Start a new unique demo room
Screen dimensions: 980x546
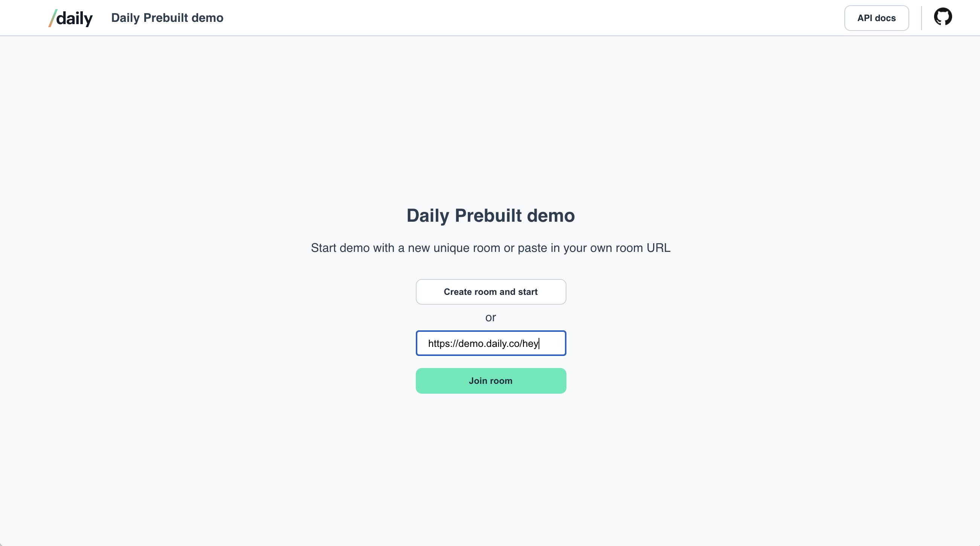(x=491, y=291)
